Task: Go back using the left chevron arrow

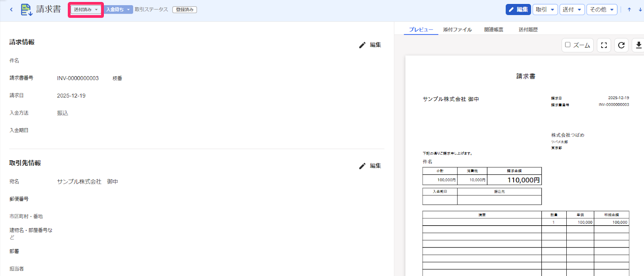Action: click(x=11, y=10)
